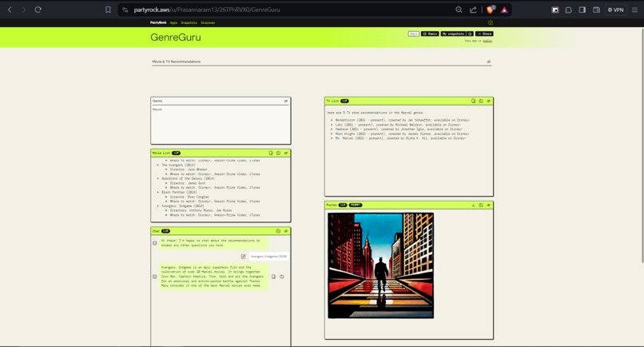Click the address bar URL

click(x=207, y=10)
